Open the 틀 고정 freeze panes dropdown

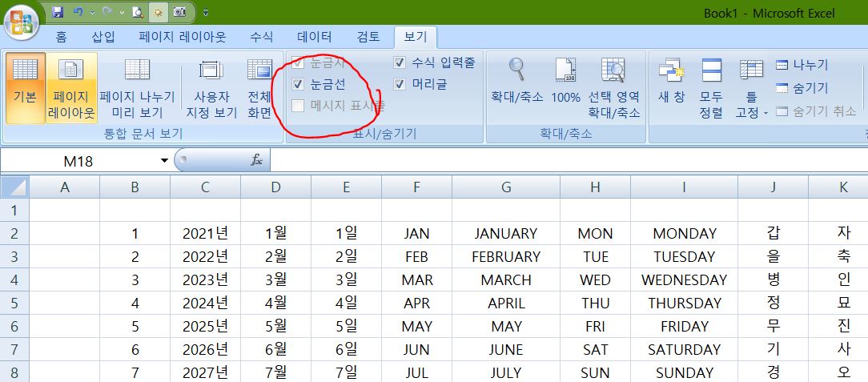pos(751,88)
